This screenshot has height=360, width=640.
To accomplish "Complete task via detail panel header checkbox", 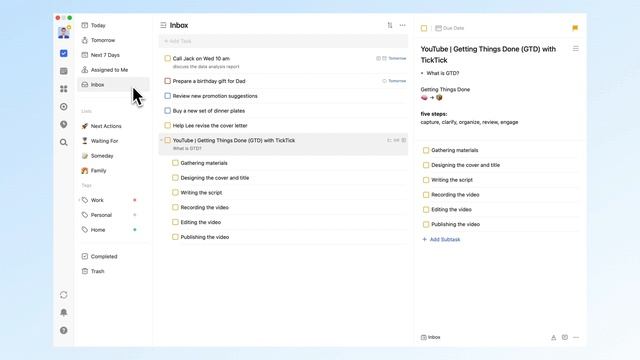I will (424, 28).
